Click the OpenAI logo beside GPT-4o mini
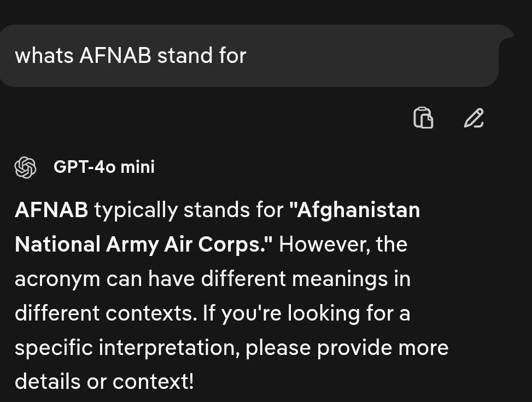This screenshot has height=402, width=532. [x=25, y=167]
